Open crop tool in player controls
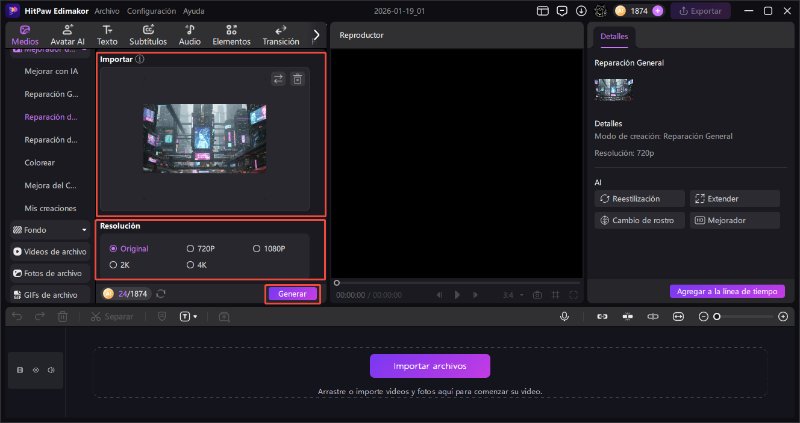The image size is (800, 423). tap(556, 295)
